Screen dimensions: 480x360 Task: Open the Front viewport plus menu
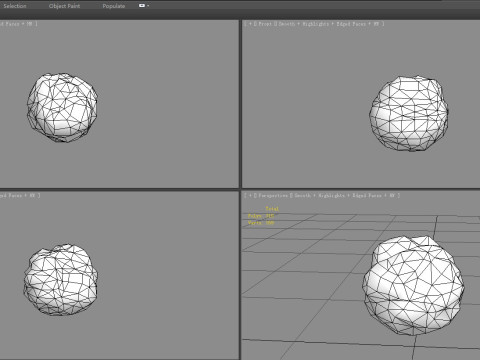pos(250,24)
